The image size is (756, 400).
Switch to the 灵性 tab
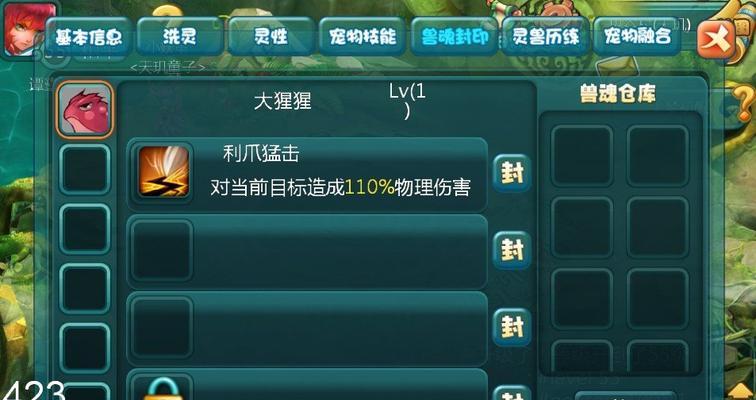(x=271, y=37)
